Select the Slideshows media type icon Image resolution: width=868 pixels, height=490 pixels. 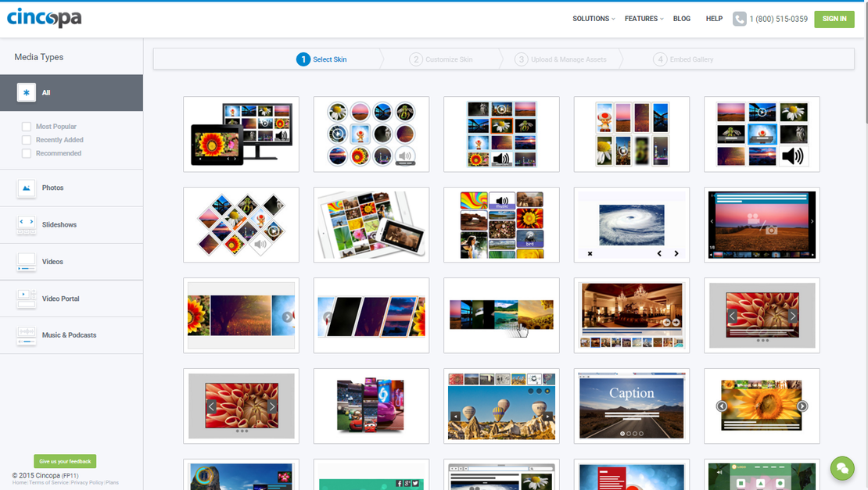[x=26, y=225]
